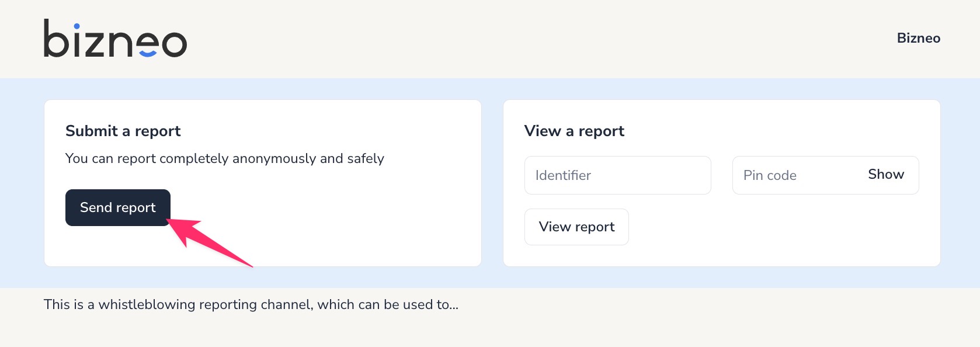This screenshot has height=347, width=980.
Task: Click the word 'report' on View report button
Action: pos(595,227)
